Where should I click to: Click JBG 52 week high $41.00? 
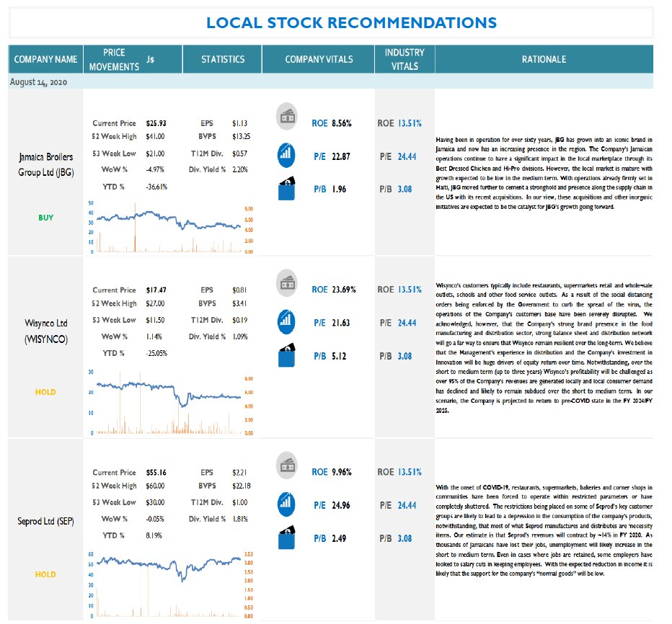(155, 137)
